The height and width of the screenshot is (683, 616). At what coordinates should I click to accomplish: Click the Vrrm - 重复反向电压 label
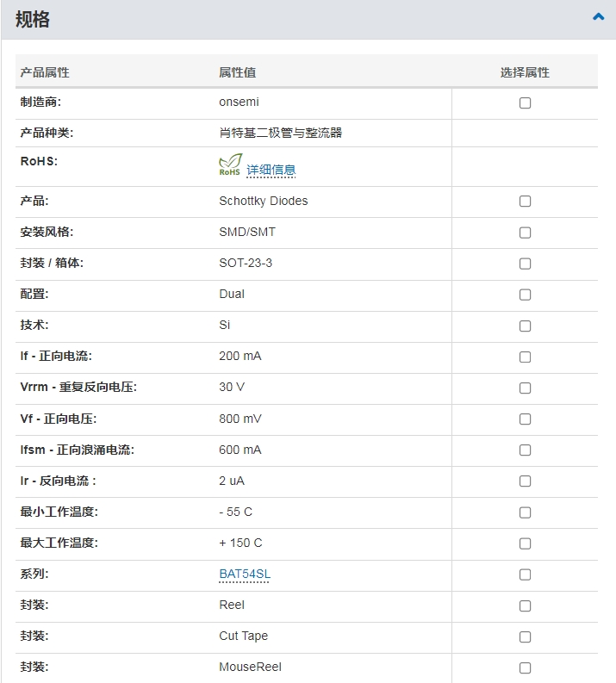[x=78, y=387]
